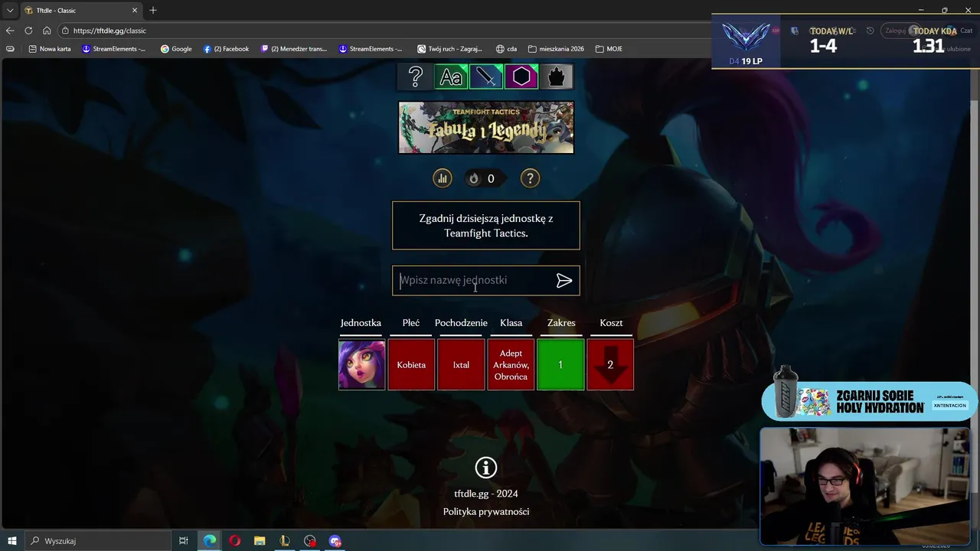Click the red Ixtal origin cell

tap(461, 365)
